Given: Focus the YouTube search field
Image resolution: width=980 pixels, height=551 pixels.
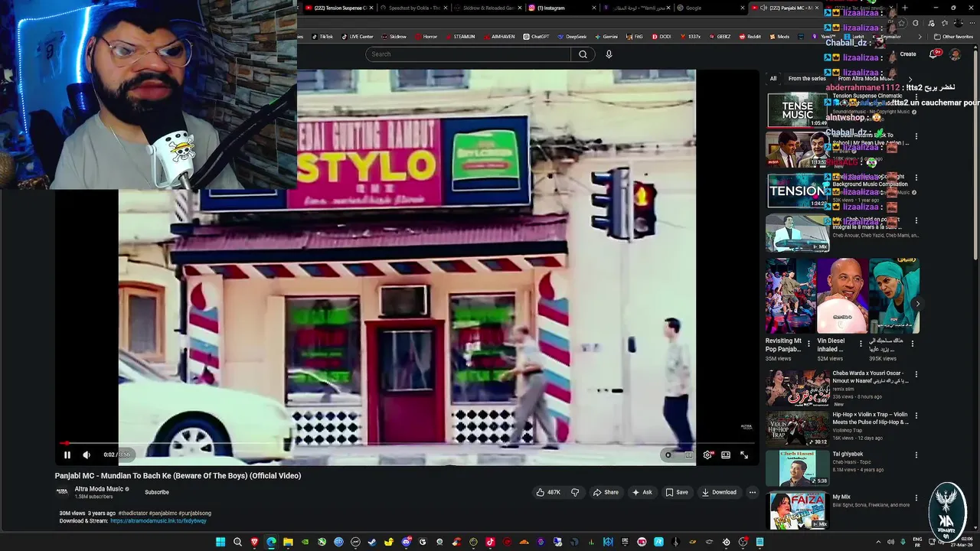Looking at the screenshot, I should point(468,54).
